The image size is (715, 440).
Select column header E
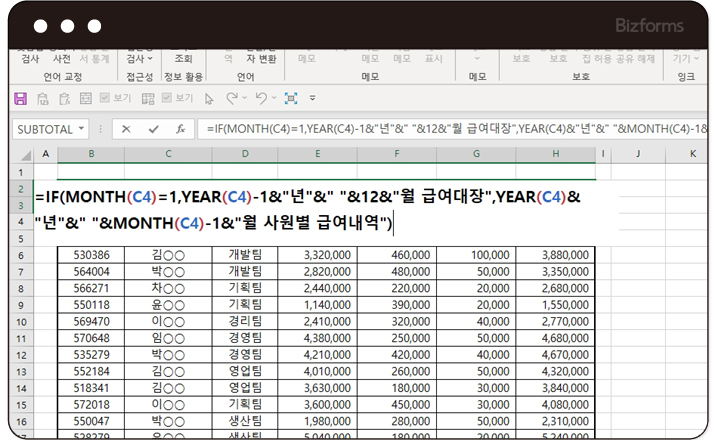(x=316, y=154)
